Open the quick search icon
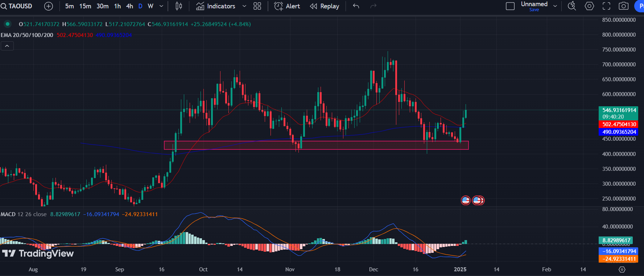This screenshot has height=276, width=644. pyautogui.click(x=572, y=6)
